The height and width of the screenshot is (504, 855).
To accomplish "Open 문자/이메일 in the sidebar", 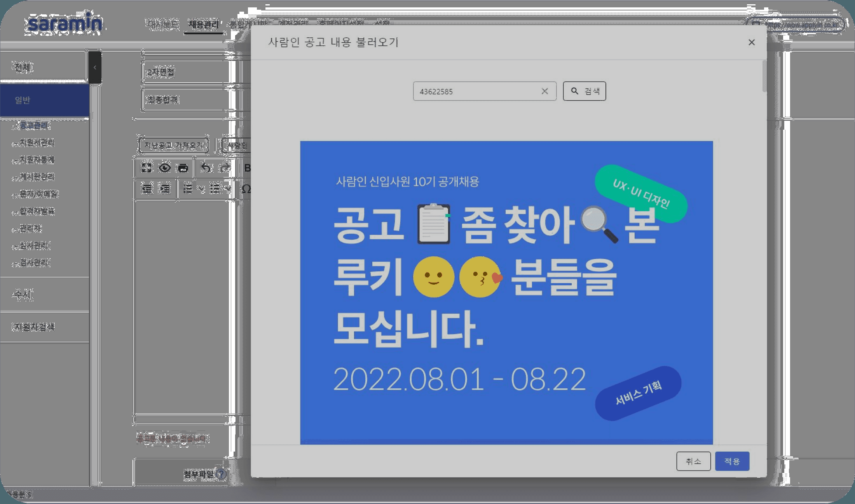I will coord(39,194).
